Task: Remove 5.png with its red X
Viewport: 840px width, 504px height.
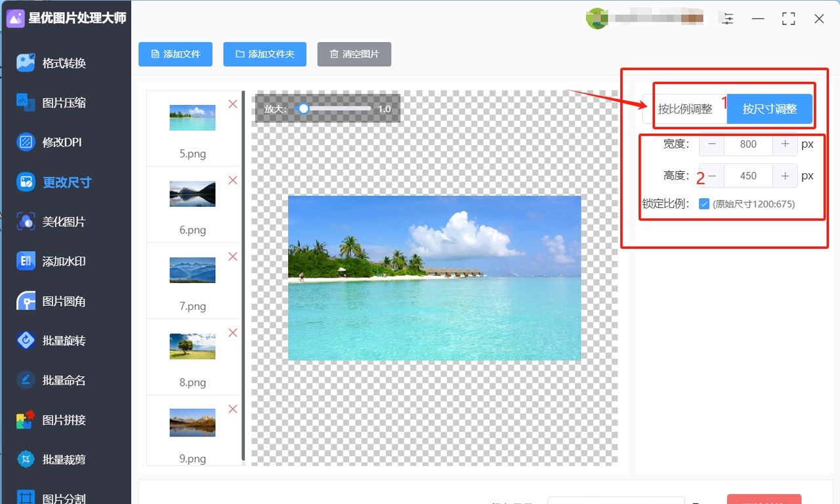Action: [x=232, y=104]
